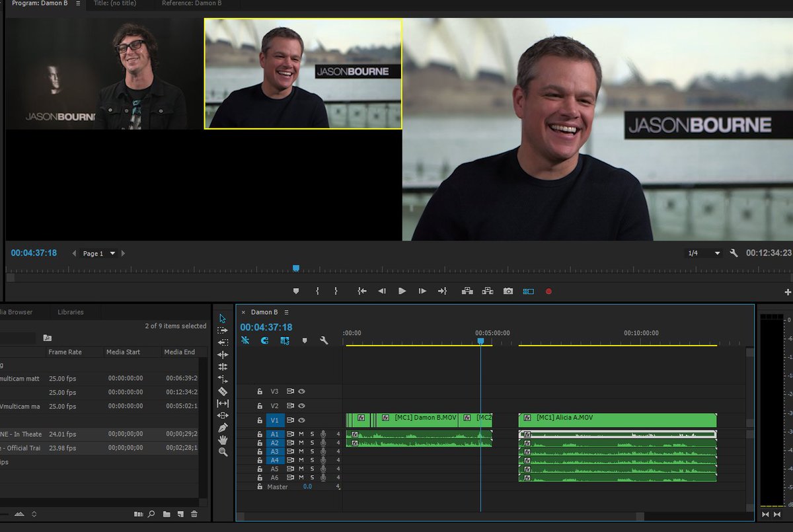The image size is (793, 532).
Task: Open the 1/4 playback resolution dropdown
Action: (x=704, y=253)
